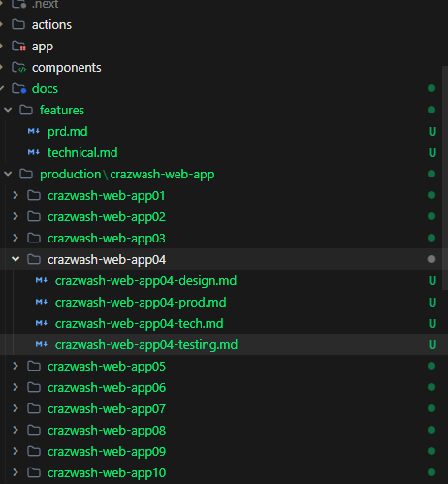
Task: Click the crazwash-web-app03 folder icon
Action: pyautogui.click(x=34, y=238)
